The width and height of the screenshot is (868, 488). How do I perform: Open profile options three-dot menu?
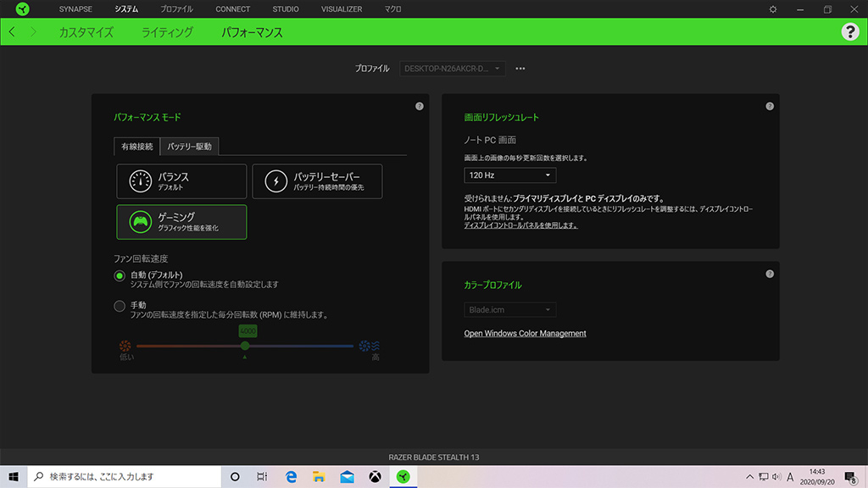point(520,69)
